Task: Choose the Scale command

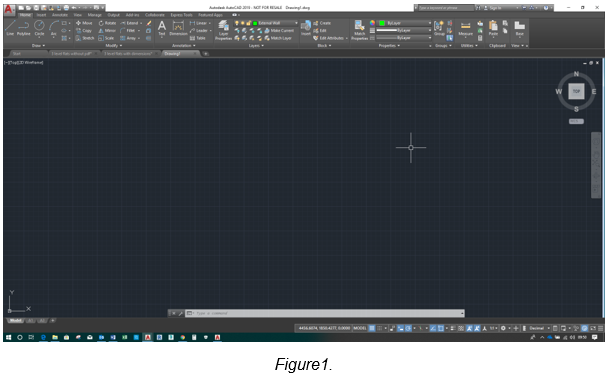Action: click(106, 38)
